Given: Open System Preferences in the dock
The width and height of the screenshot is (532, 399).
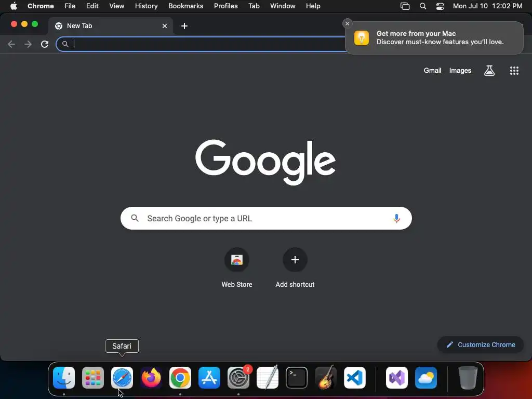Looking at the screenshot, I should (x=238, y=378).
